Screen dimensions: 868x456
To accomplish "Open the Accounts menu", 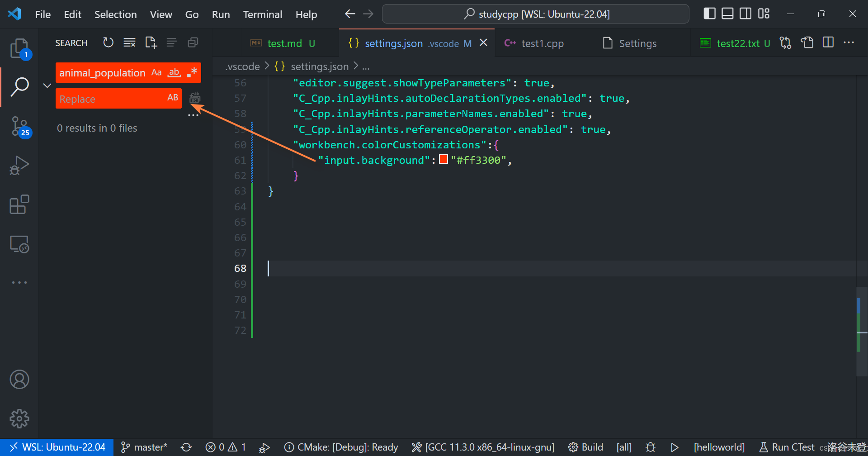I will [x=19, y=379].
